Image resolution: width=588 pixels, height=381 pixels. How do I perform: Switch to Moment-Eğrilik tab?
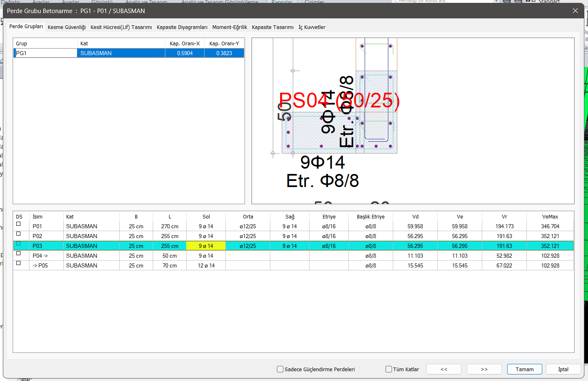click(229, 27)
